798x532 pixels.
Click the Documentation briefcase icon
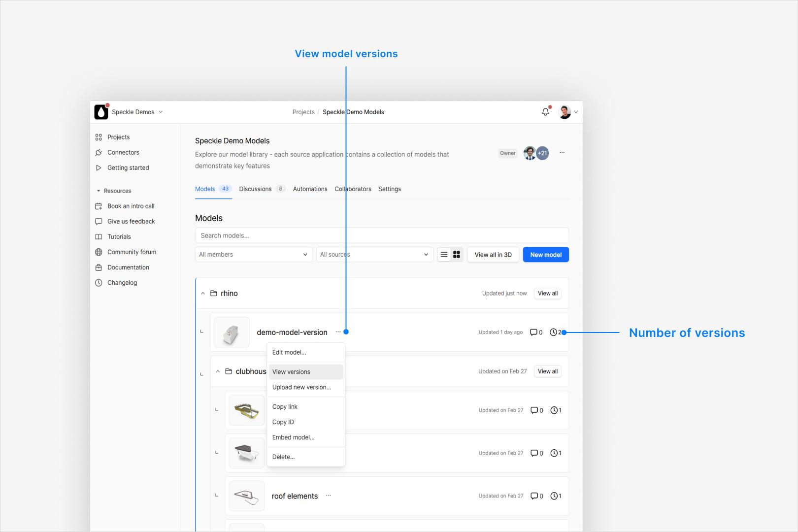tap(99, 267)
